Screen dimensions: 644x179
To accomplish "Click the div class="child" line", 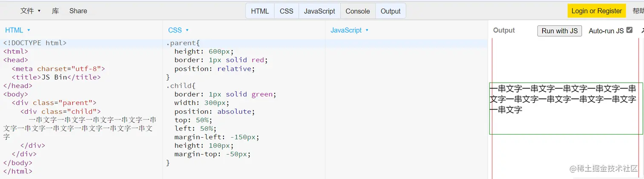I will (60, 111).
